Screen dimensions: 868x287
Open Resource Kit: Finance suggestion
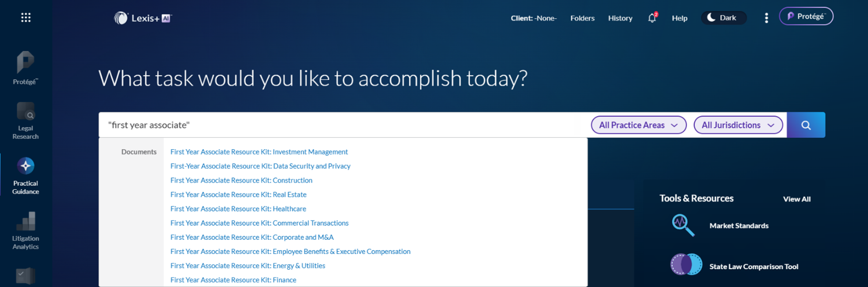233,280
